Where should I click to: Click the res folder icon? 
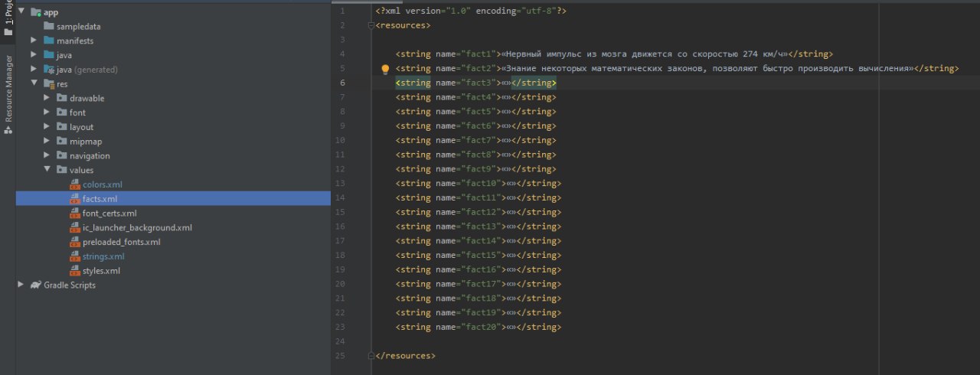pos(49,83)
